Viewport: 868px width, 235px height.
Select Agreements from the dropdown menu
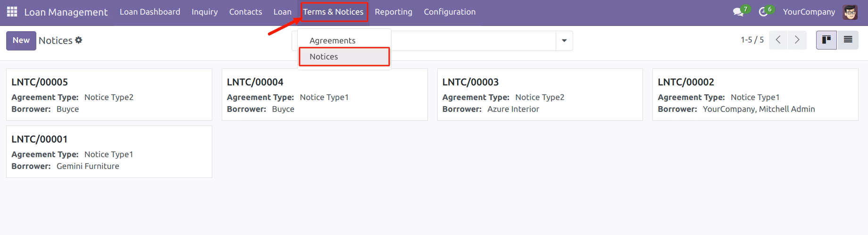tap(344, 41)
